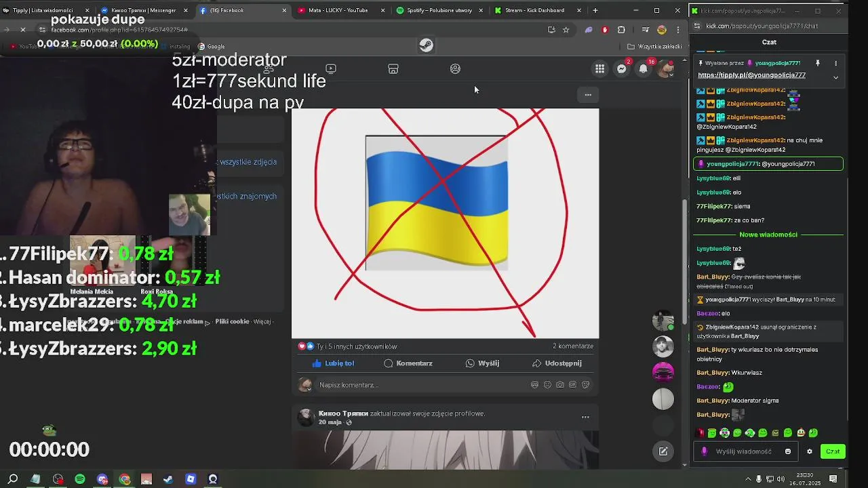
Task: Close the Facebook browser tab
Action: click(x=283, y=10)
